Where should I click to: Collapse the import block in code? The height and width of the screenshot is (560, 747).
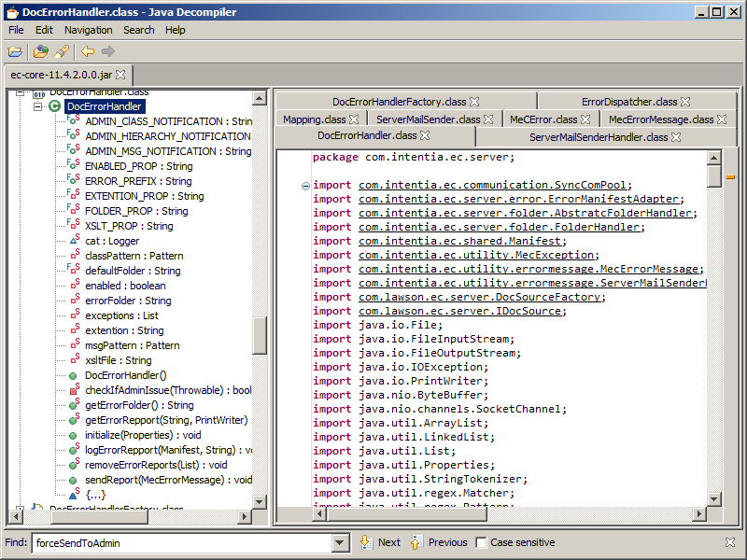point(305,186)
